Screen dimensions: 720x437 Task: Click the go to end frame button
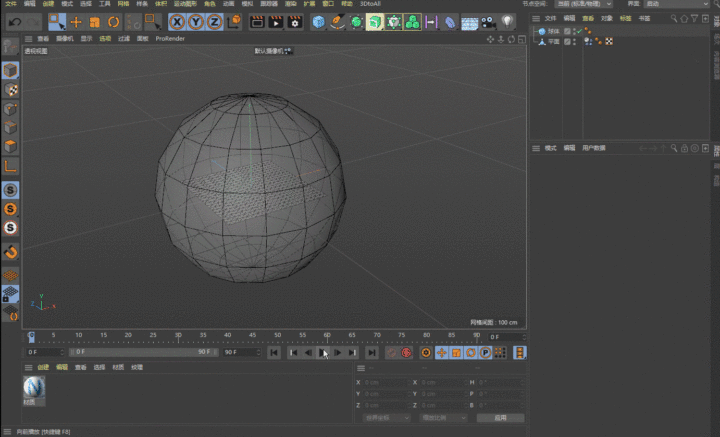pyautogui.click(x=372, y=352)
